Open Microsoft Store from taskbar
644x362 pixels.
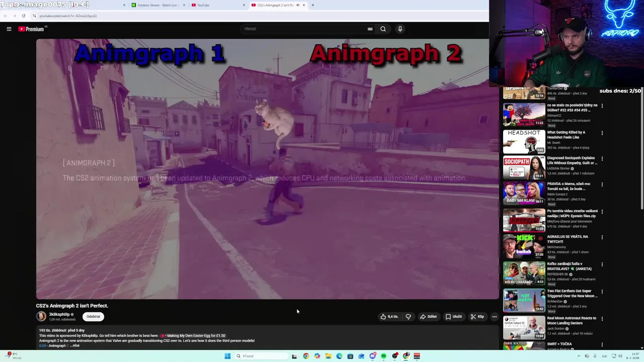(350, 356)
